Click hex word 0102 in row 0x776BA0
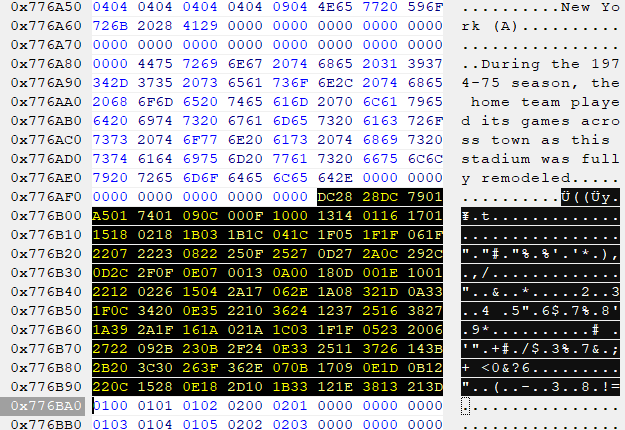The width and height of the screenshot is (625, 430). coord(200,406)
